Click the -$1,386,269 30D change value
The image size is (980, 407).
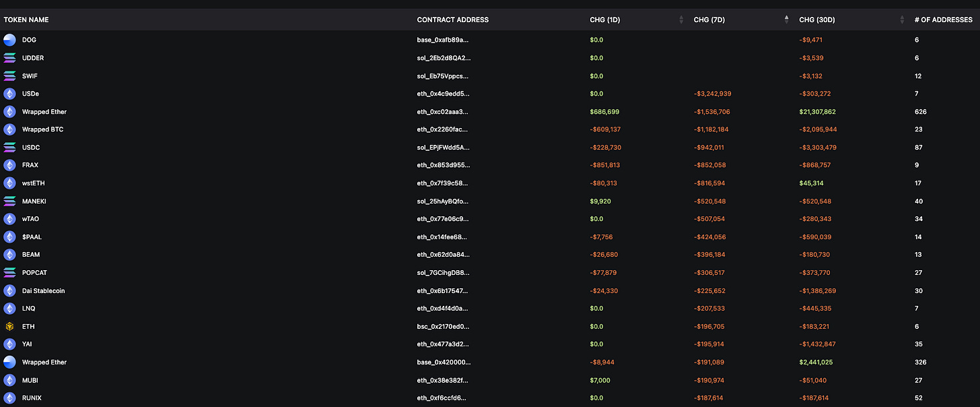818,291
